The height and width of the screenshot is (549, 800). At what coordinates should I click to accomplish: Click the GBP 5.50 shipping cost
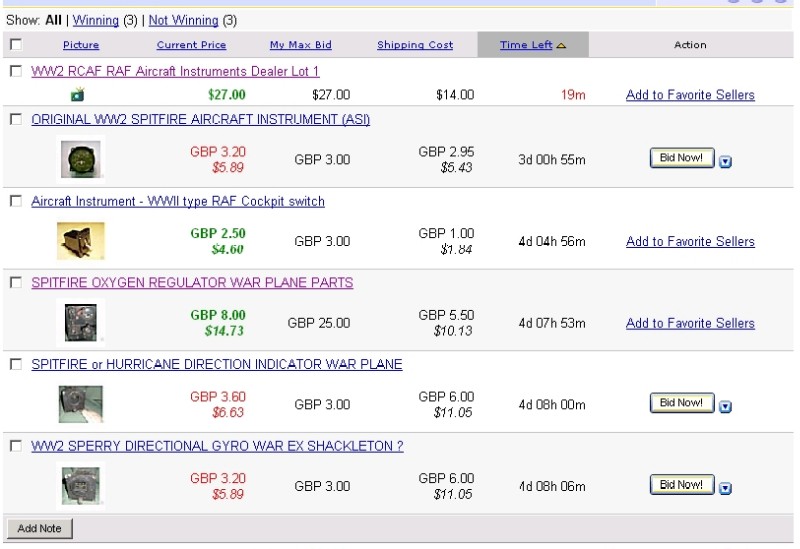pyautogui.click(x=446, y=315)
